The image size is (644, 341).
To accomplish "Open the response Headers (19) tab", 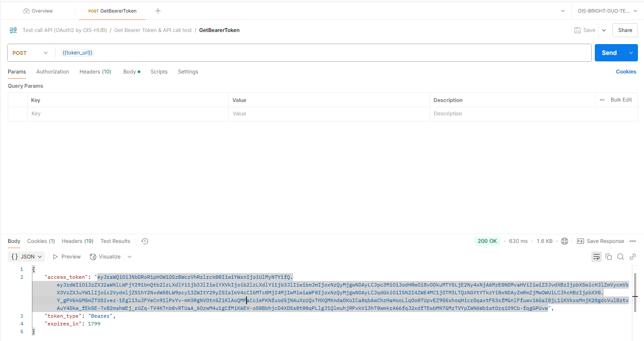I will pos(78,241).
